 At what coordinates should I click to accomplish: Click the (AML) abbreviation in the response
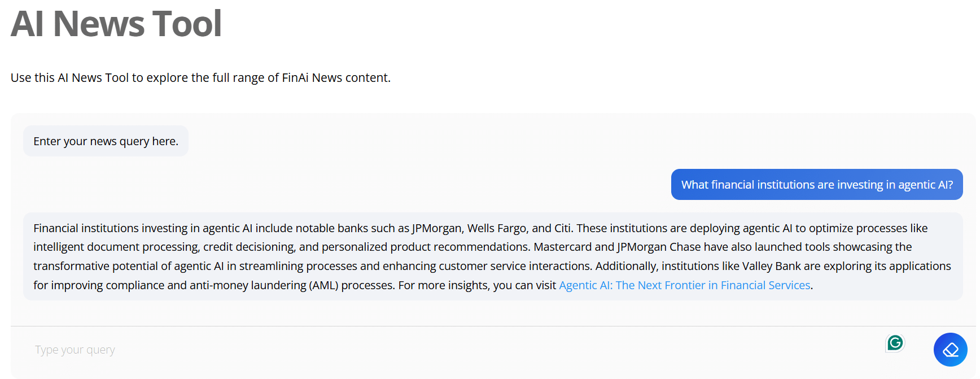(323, 285)
